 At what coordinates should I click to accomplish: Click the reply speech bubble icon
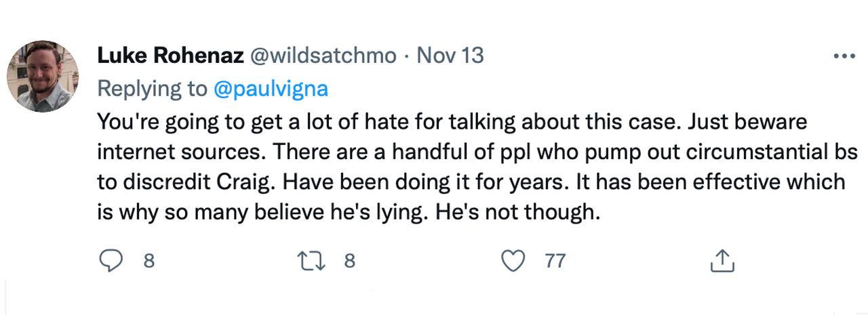(x=111, y=261)
